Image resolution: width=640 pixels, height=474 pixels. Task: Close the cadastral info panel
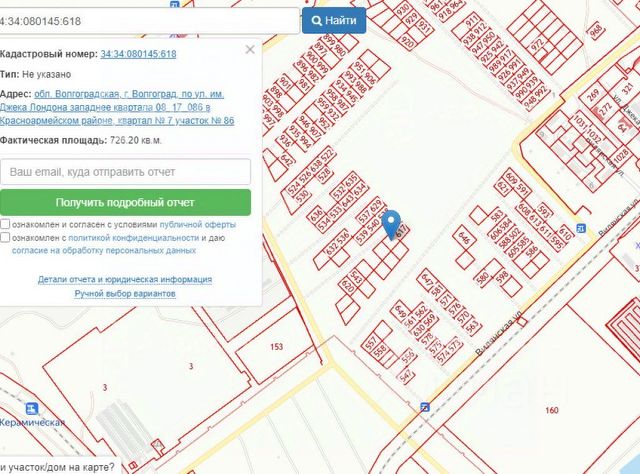pos(250,50)
